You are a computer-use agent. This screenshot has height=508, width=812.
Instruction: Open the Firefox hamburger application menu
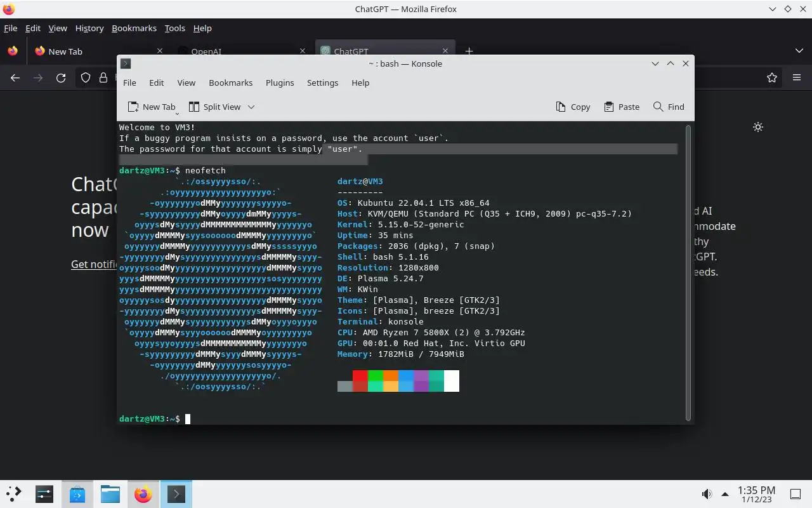(797, 77)
